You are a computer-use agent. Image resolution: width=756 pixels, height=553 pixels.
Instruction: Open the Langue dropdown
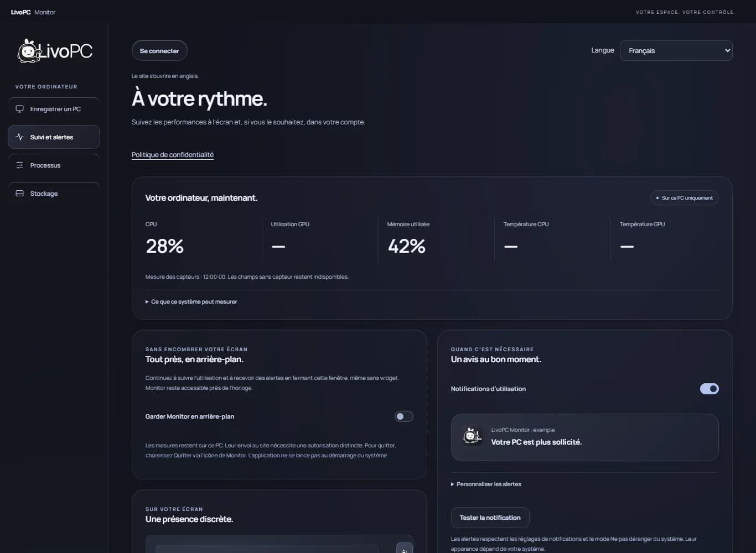click(676, 50)
